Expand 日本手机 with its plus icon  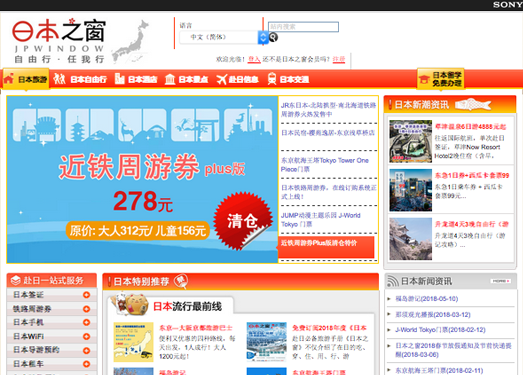86,322
